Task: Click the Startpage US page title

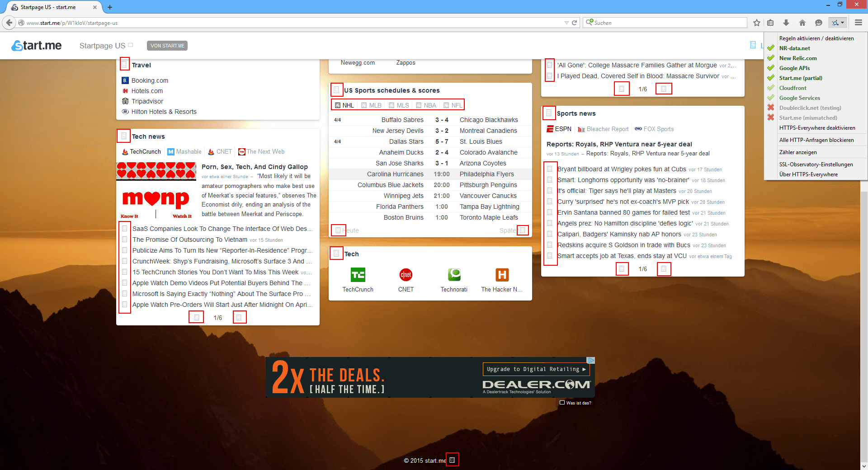Action: [102, 46]
